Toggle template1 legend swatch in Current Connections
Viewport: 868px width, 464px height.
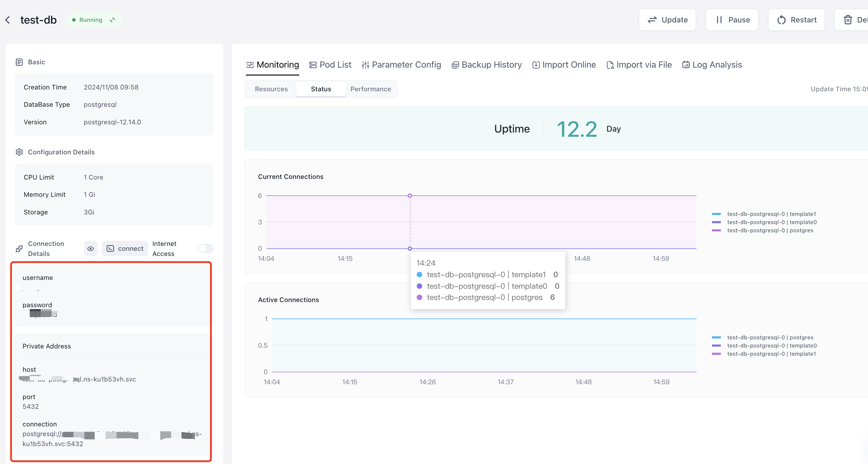tap(716, 214)
